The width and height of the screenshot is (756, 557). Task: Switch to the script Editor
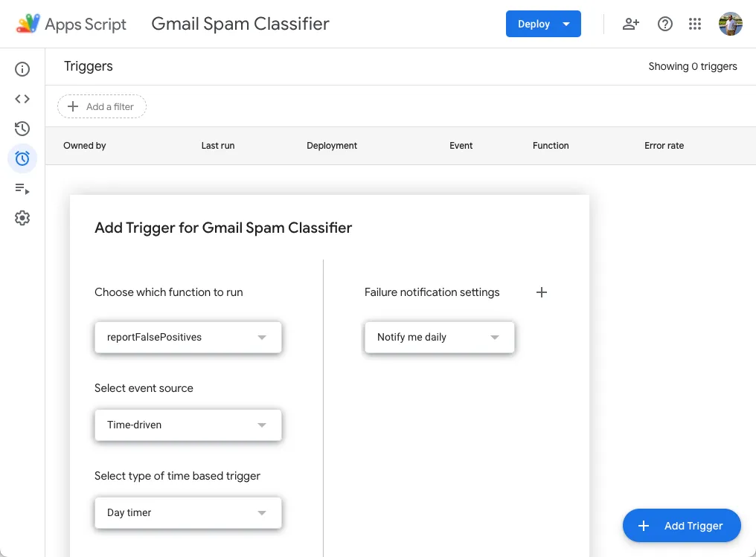[22, 98]
